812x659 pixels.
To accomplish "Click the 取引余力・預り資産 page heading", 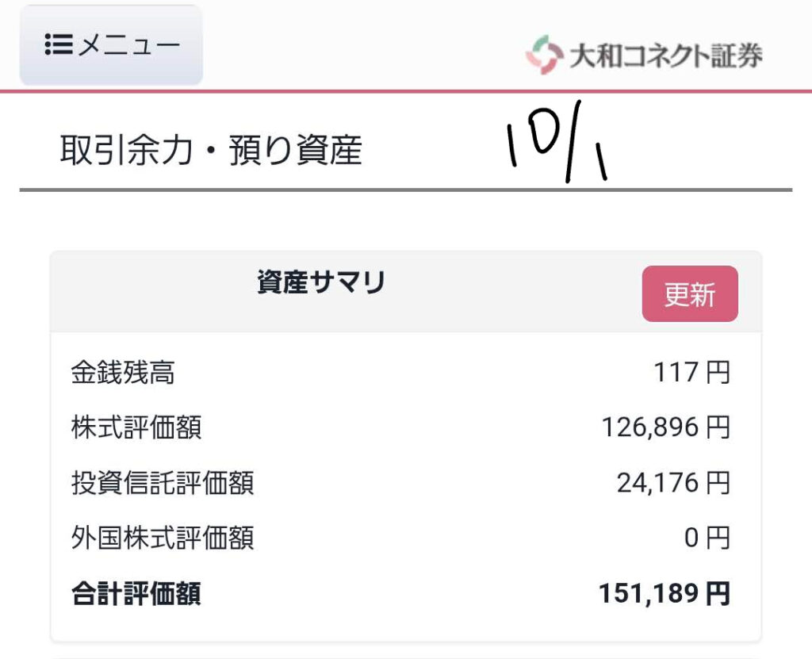I will pos(211,151).
